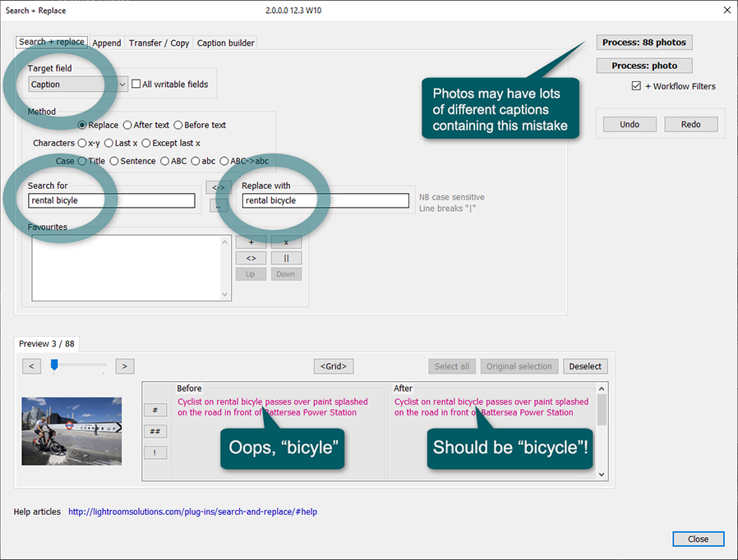
Task: Enable the 'All writable fields' checkbox
Action: (x=136, y=84)
